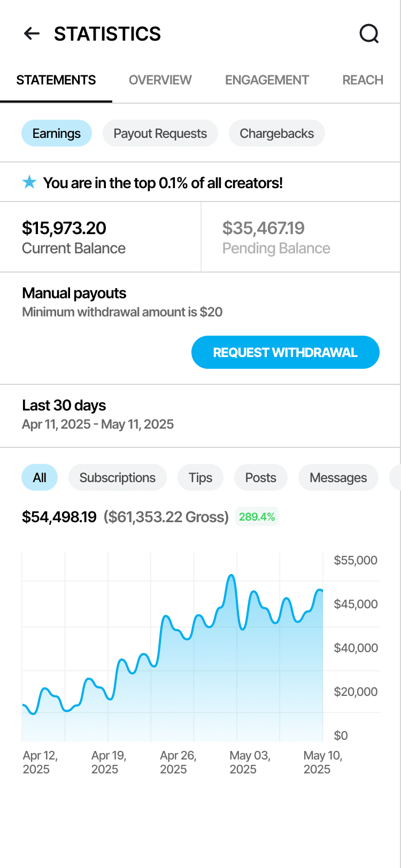Click the Current Balance amount

(64, 228)
